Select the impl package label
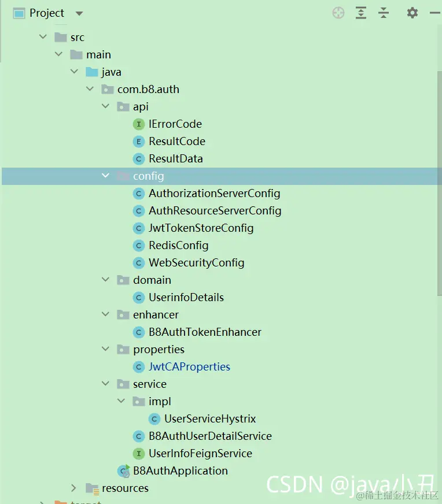Viewport: 442px width, 504px height. click(160, 402)
